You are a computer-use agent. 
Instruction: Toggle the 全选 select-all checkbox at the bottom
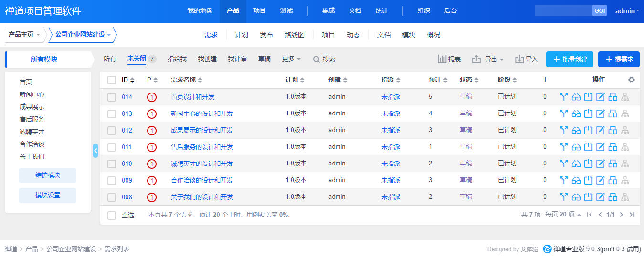tap(112, 216)
